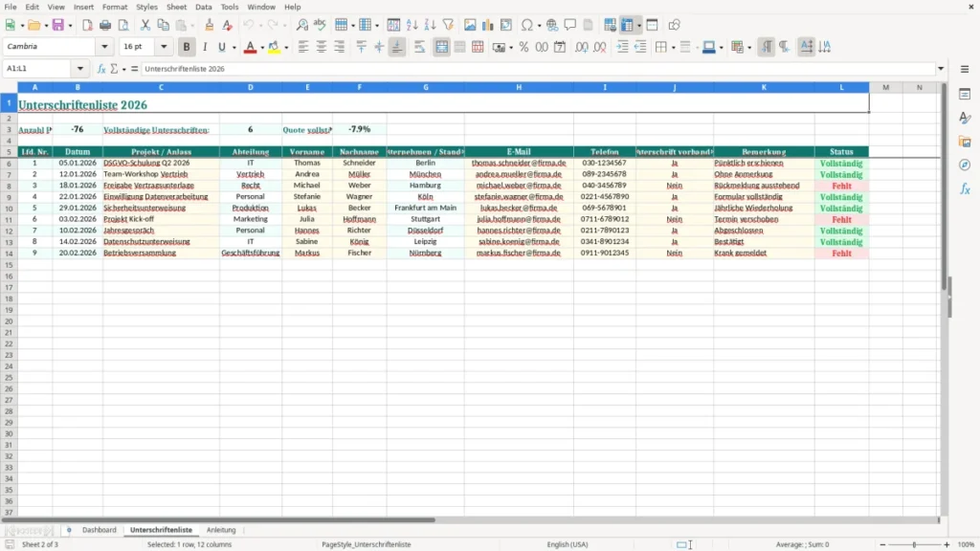The height and width of the screenshot is (551, 980).
Task: Click the zoom slider in status bar
Action: click(x=914, y=544)
